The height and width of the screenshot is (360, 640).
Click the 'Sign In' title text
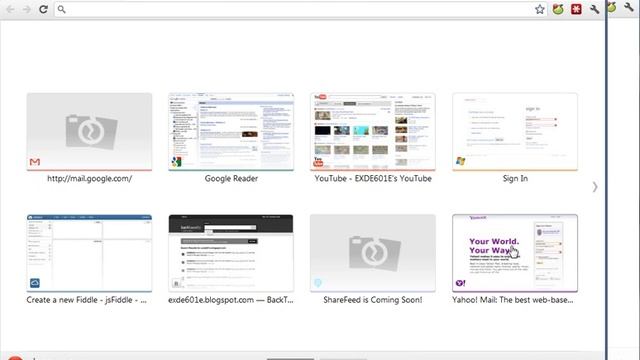pos(515,178)
